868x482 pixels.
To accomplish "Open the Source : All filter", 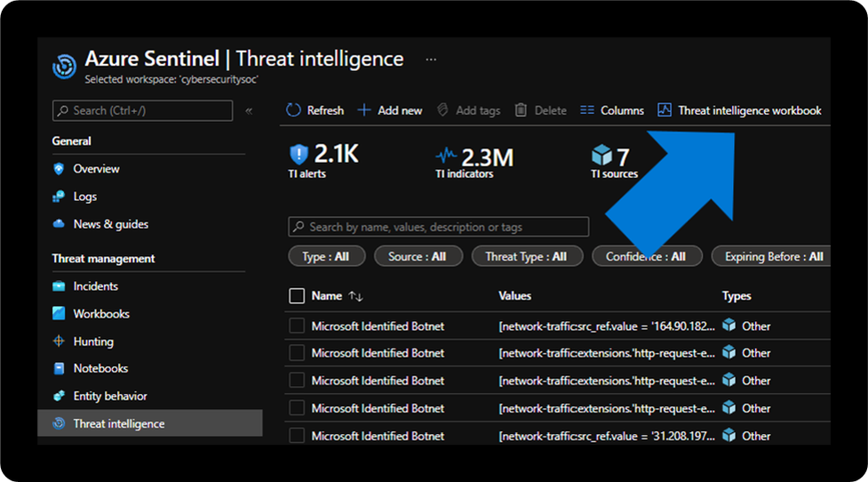I will tap(418, 256).
